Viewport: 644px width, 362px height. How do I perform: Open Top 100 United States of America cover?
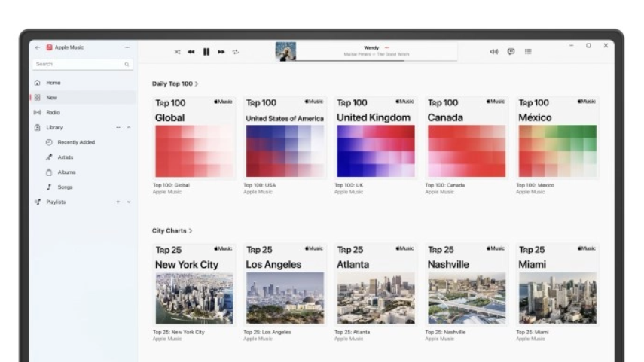[285, 138]
